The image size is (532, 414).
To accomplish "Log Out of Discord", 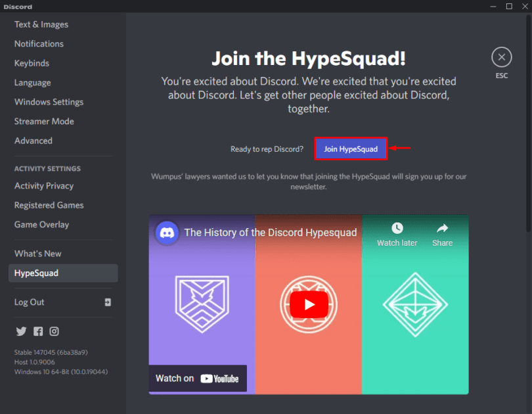I will tap(29, 302).
